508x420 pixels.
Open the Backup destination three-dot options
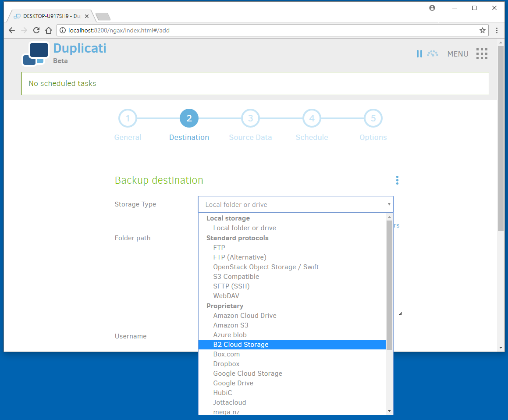click(397, 180)
